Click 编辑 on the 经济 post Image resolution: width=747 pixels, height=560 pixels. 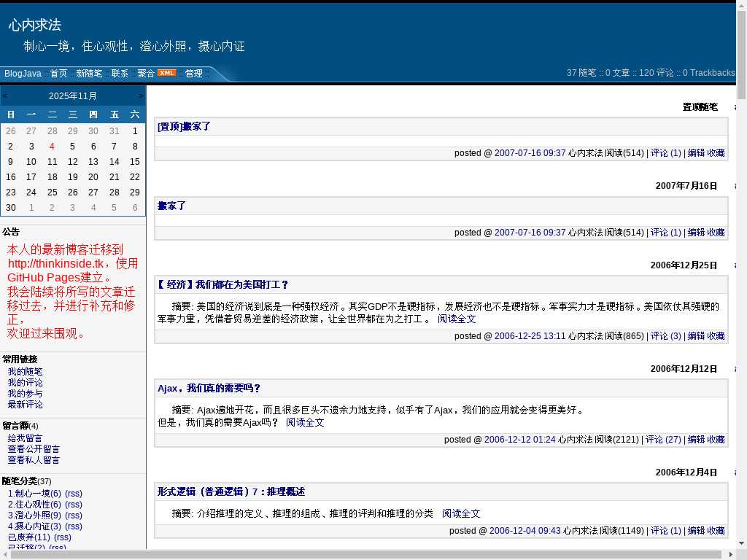click(696, 336)
